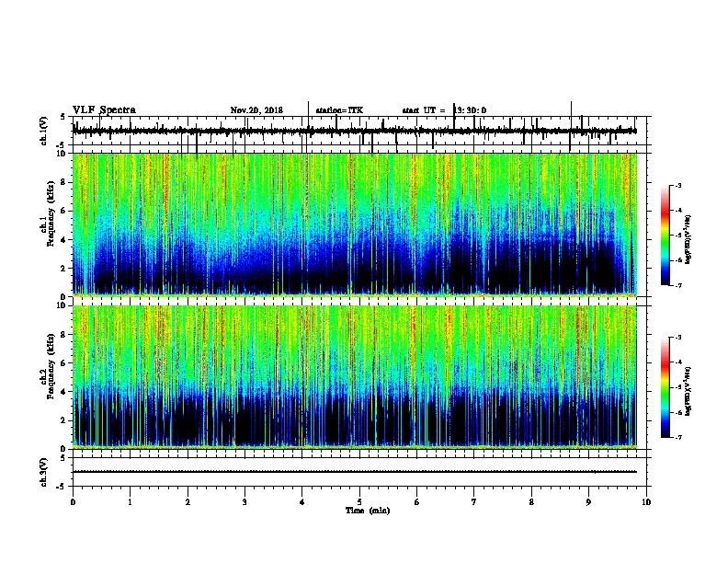728x563 pixels.
Task: Click the "5" minute tick label
Action: pos(359,502)
